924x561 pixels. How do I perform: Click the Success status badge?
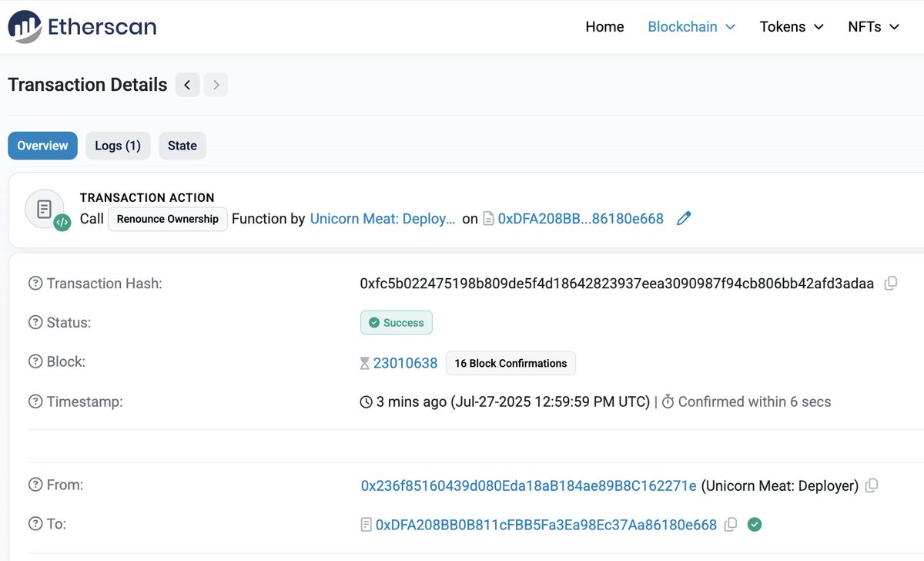point(397,323)
